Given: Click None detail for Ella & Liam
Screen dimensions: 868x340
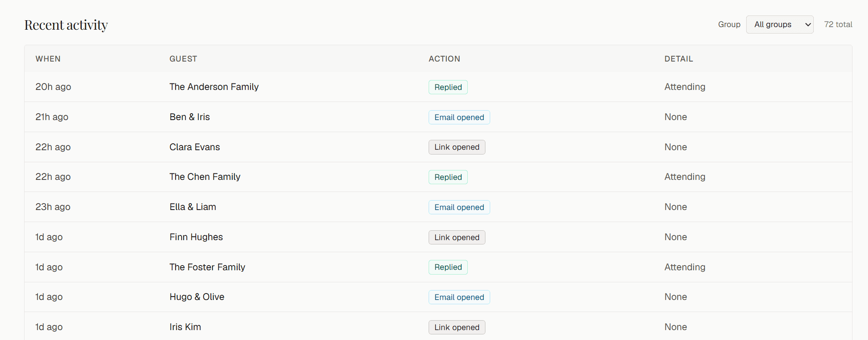Looking at the screenshot, I should click(x=676, y=207).
